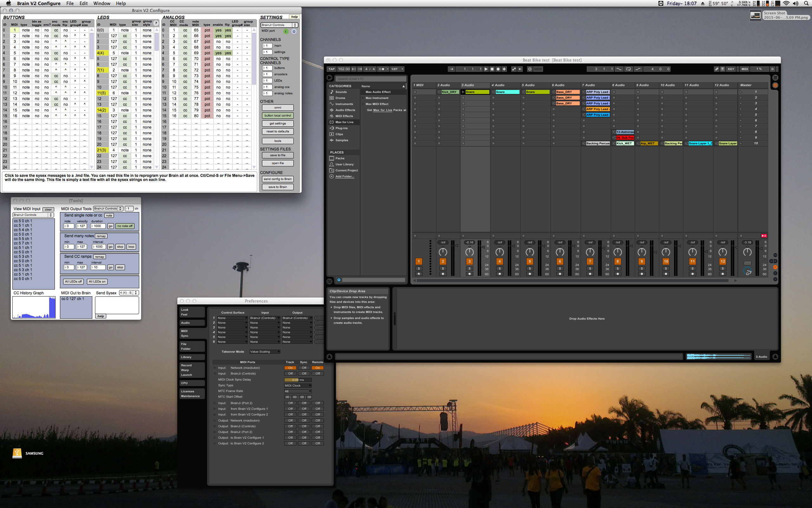
Task: Click the Session Record circle button
Action: coord(529,69)
